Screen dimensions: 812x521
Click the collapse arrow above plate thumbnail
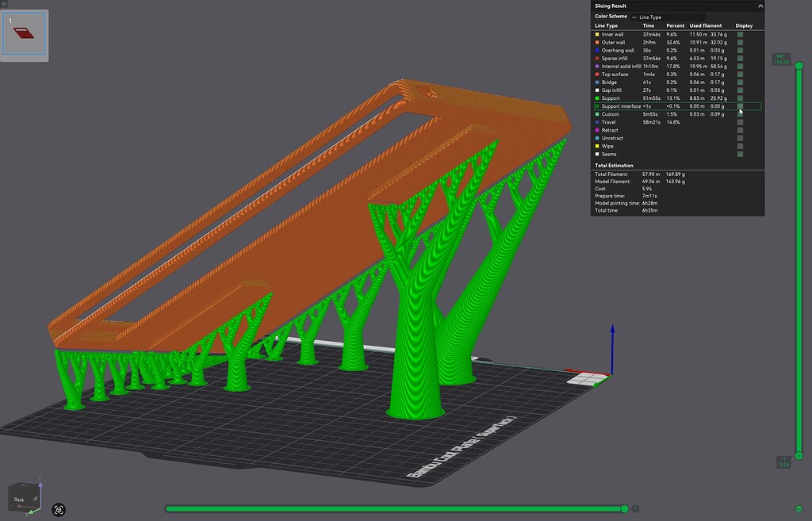pos(4,4)
